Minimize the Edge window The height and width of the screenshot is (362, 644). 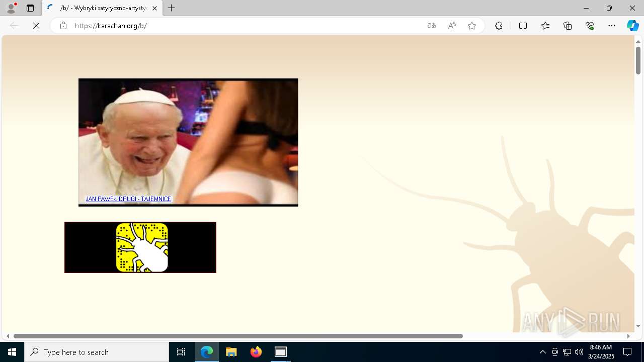click(x=586, y=8)
